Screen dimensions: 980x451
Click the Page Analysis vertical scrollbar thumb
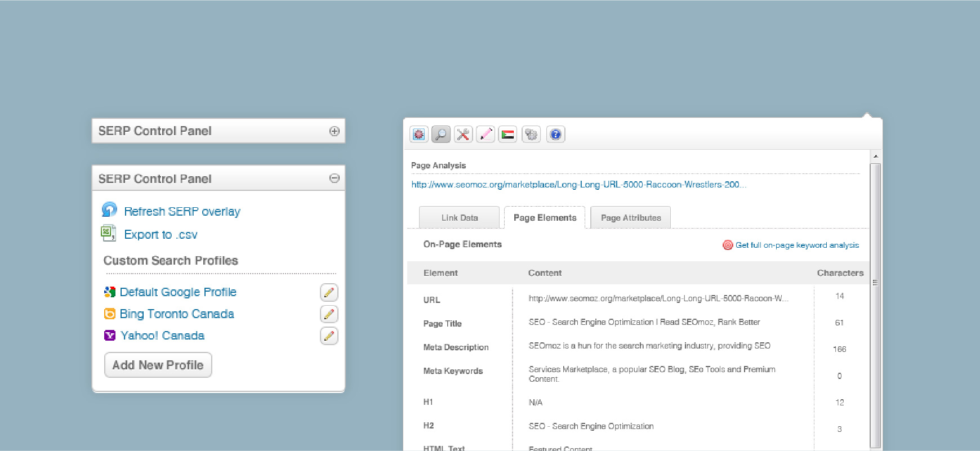pos(875,305)
